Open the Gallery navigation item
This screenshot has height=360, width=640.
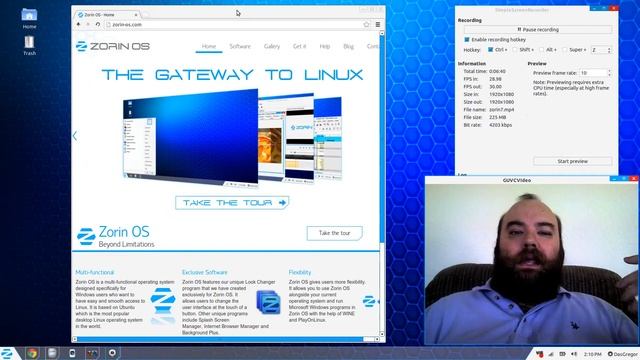pyautogui.click(x=272, y=46)
